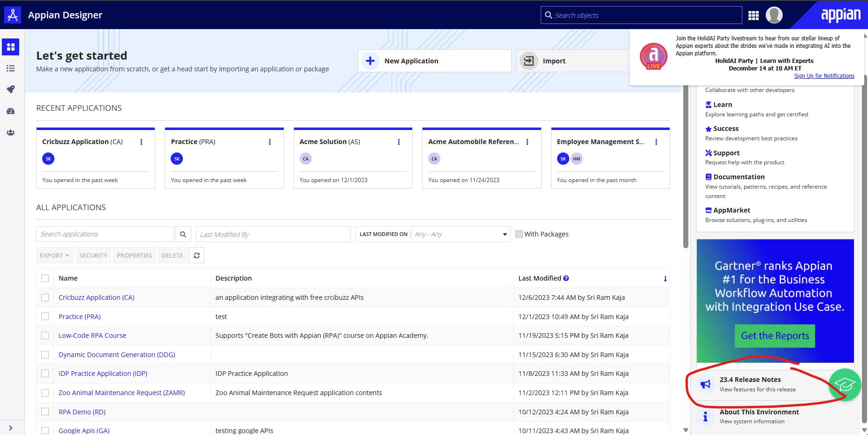Sort the table by Name column
This screenshot has width=868, height=435.
[68, 278]
